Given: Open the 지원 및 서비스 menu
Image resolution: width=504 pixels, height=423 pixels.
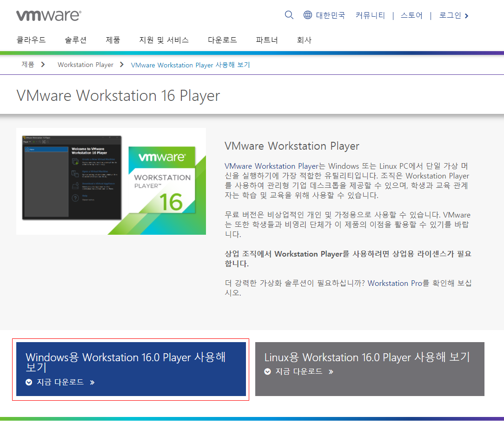Looking at the screenshot, I should click(164, 40).
